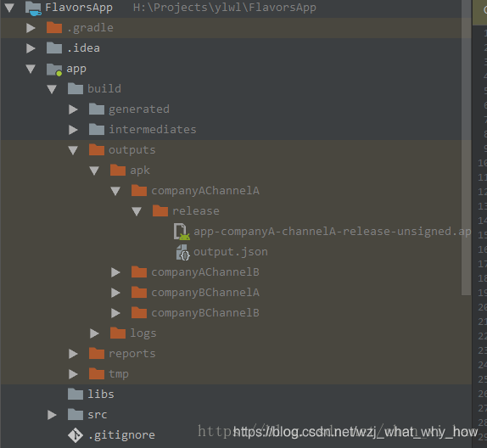Viewport: 487px width, 448px height.
Task: Click the companyBChannelB folder icon
Action: point(139,312)
